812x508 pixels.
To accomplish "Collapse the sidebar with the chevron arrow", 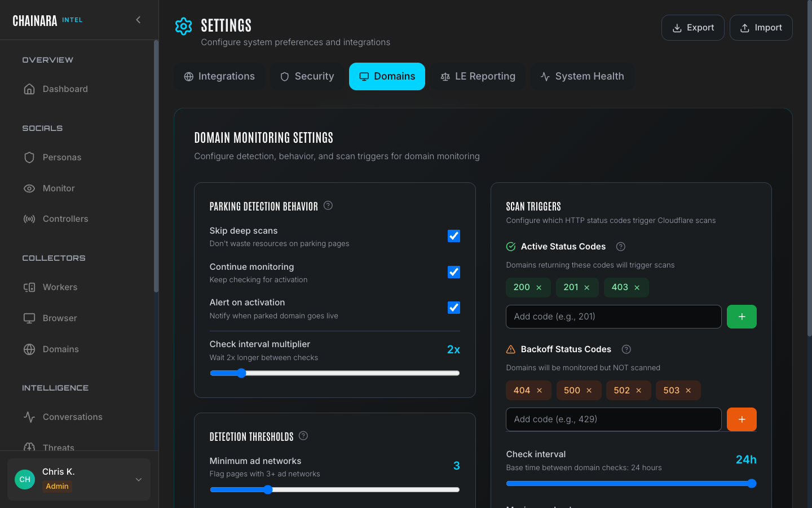I will tap(138, 20).
